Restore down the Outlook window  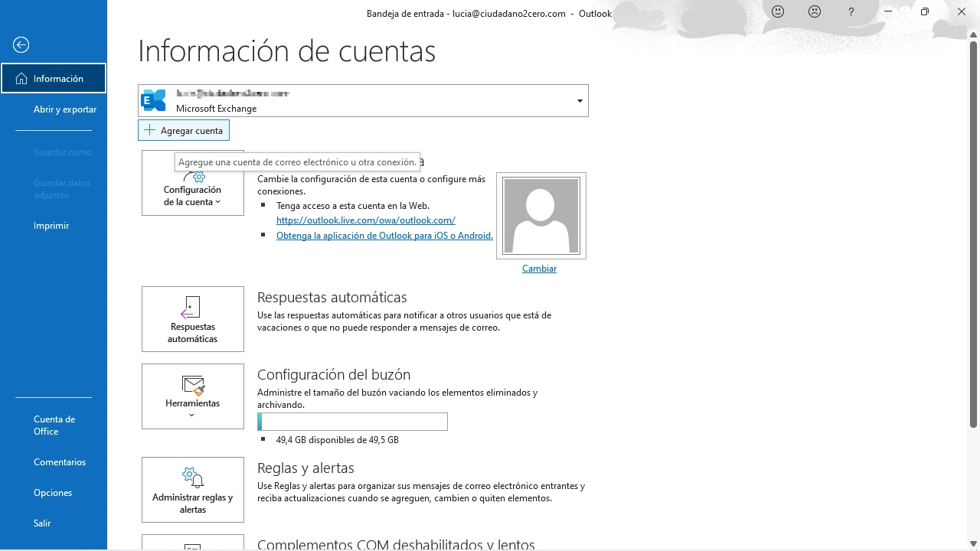pos(925,12)
